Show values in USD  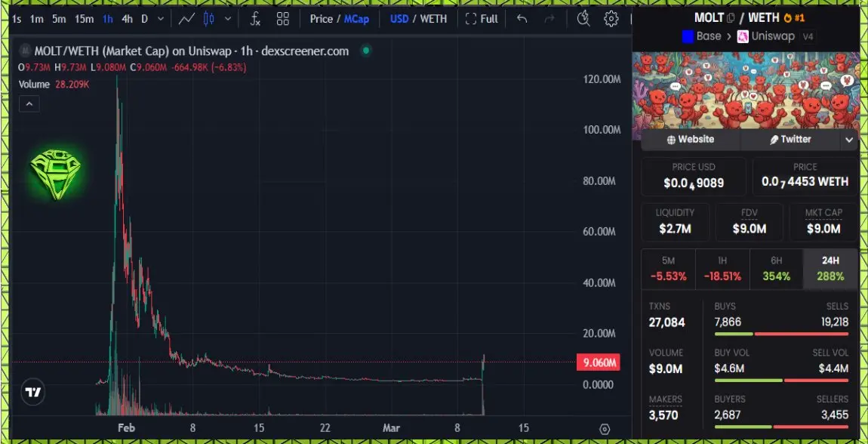pyautogui.click(x=399, y=19)
